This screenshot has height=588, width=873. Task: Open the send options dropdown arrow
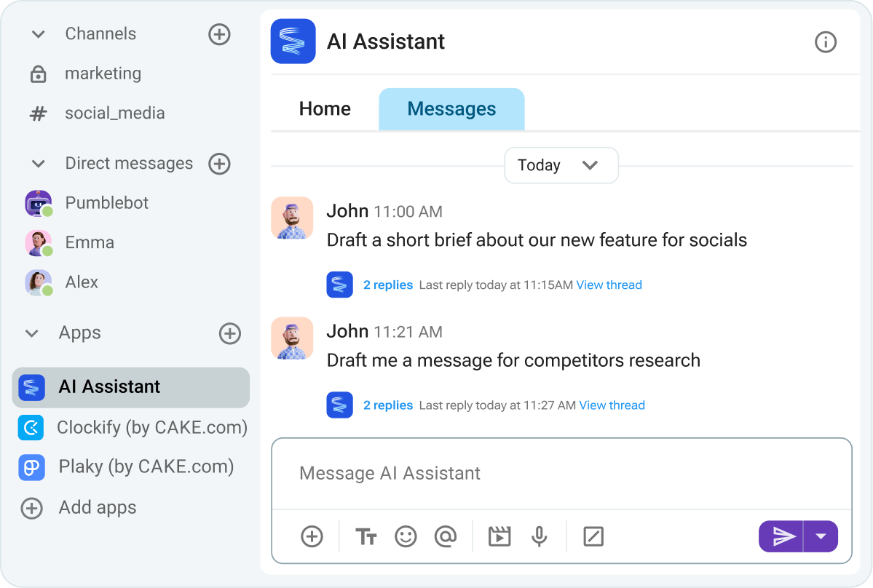(821, 536)
